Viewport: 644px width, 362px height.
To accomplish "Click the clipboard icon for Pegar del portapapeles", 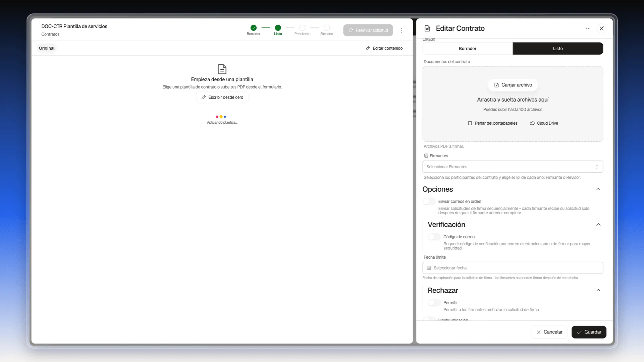I will pos(470,123).
